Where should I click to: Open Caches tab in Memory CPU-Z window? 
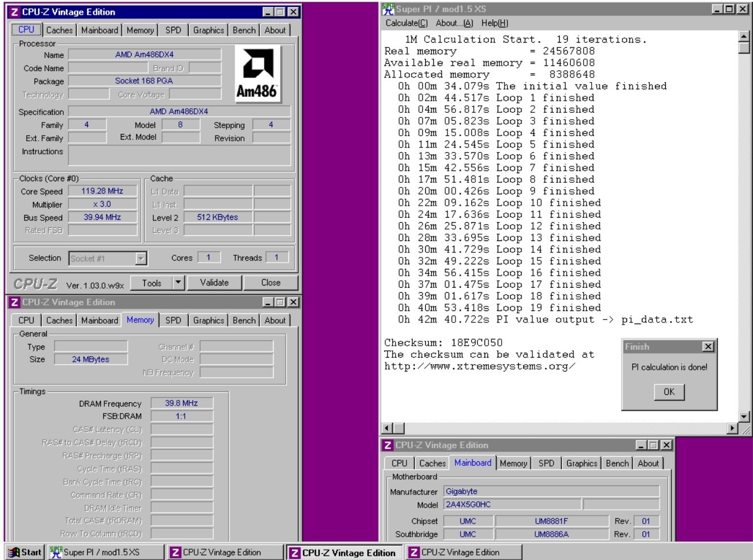(59, 321)
